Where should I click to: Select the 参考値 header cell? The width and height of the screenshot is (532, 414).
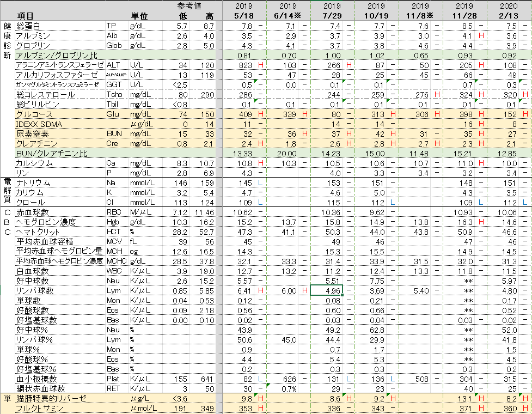pyautogui.click(x=189, y=5)
